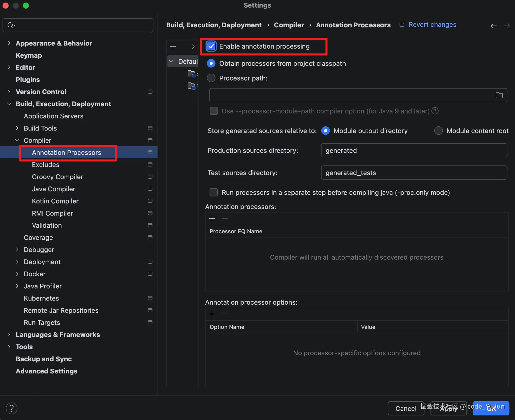The image size is (515, 420).
Task: Click the Cancel button
Action: [406, 408]
